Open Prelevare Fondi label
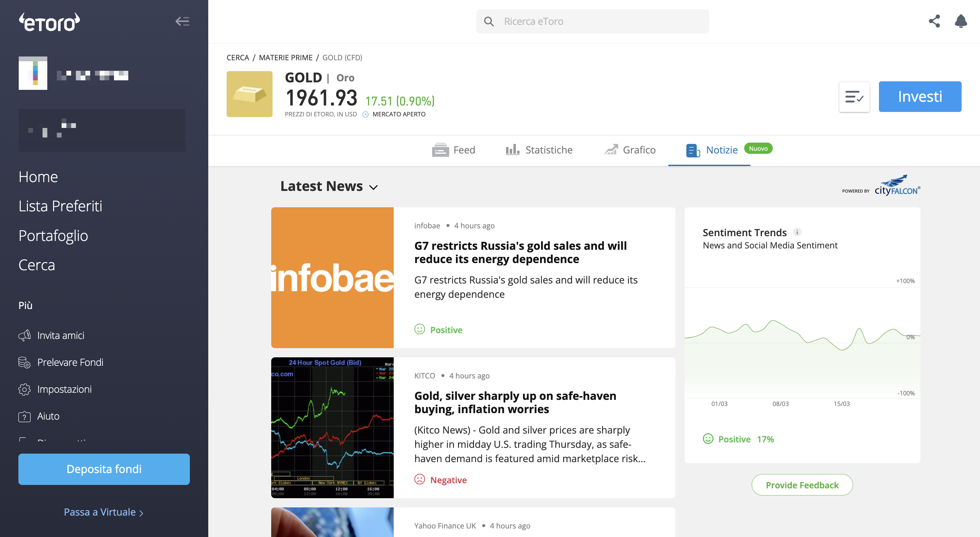 click(70, 362)
